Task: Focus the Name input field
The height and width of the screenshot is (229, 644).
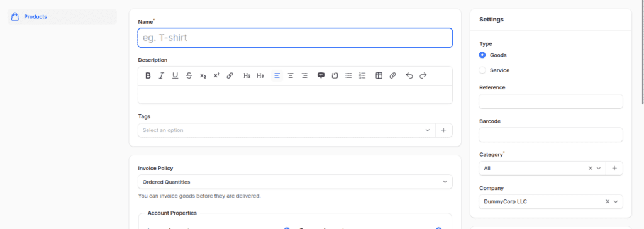Action: coord(295,38)
